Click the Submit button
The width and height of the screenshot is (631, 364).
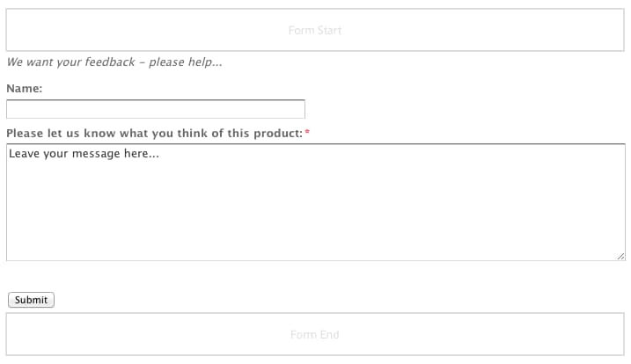(31, 300)
